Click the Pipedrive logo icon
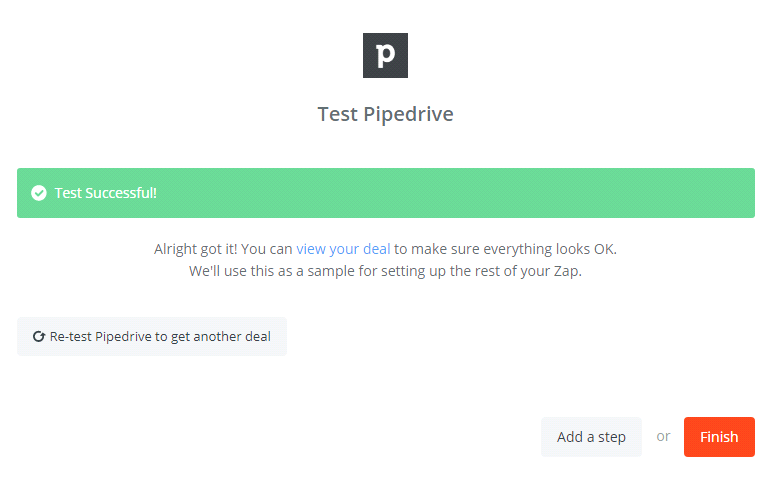775x486 pixels. (x=385, y=55)
